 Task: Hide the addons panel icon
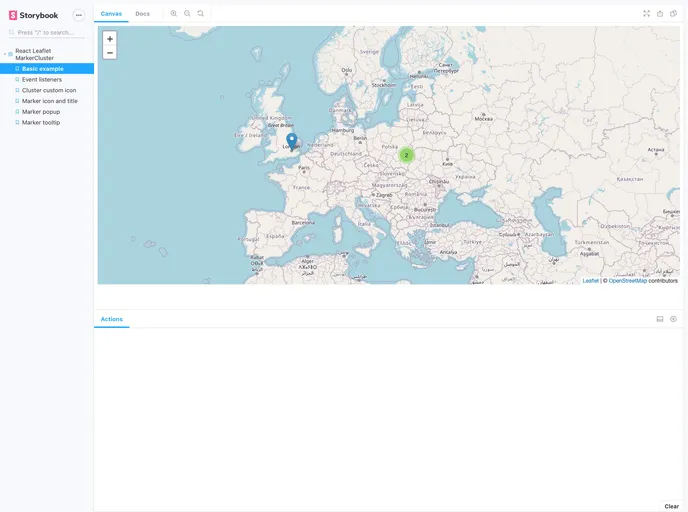pos(674,319)
